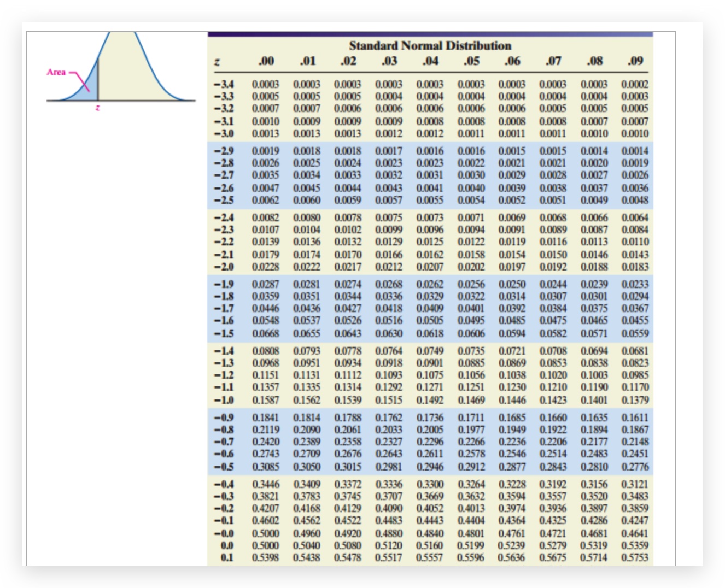The width and height of the screenshot is (725, 588).
Task: Click the cell value 0.3446
Action: tap(266, 484)
